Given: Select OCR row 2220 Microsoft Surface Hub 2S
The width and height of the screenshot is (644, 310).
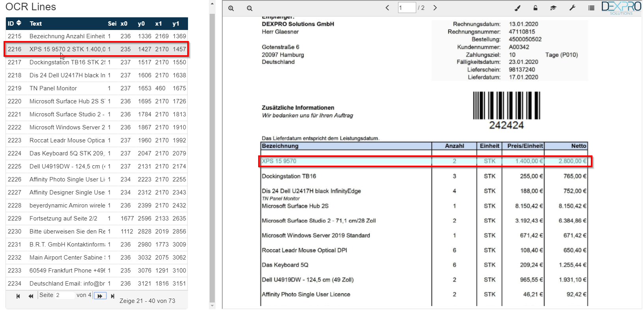Looking at the screenshot, I should tap(97, 101).
